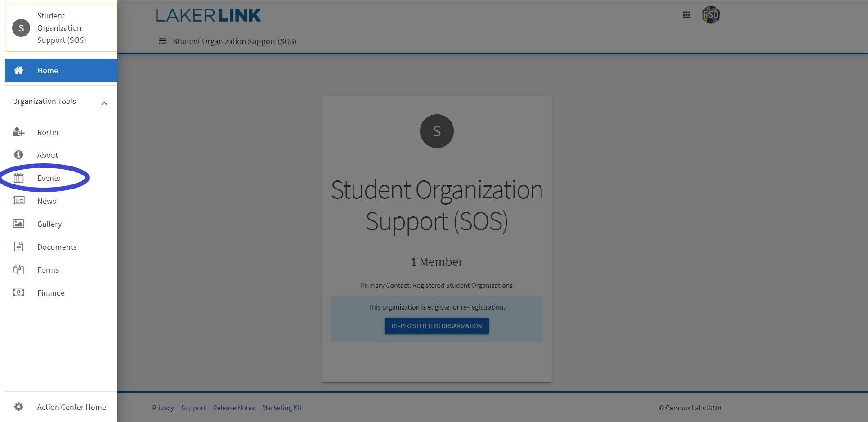Click the About info icon
This screenshot has height=422, width=868.
18,155
